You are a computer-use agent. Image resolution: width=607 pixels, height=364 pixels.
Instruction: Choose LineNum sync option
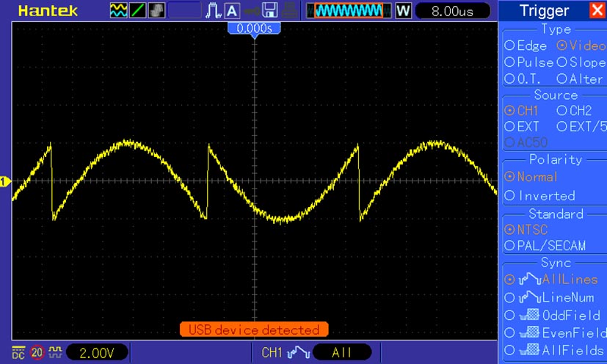tap(509, 297)
